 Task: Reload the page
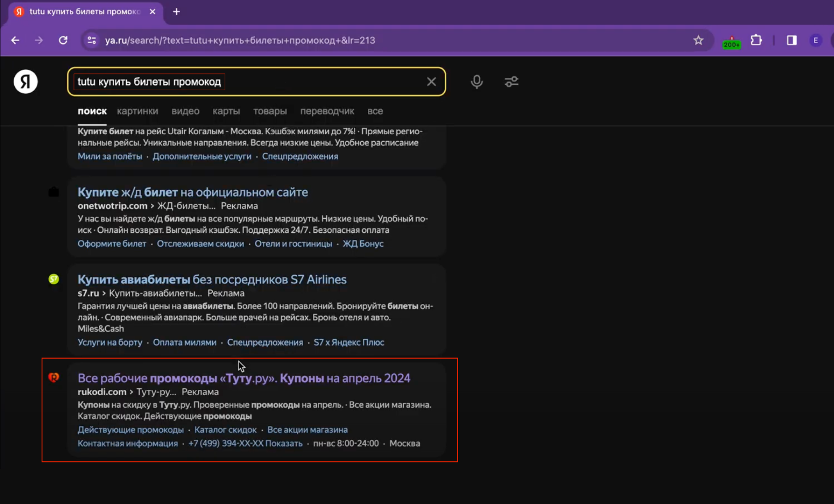[63, 40]
